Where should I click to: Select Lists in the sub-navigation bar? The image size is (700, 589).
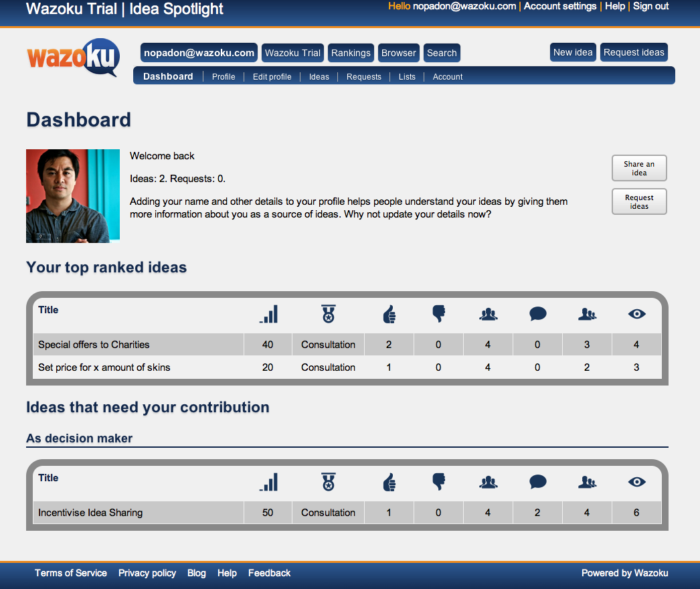pos(407,77)
